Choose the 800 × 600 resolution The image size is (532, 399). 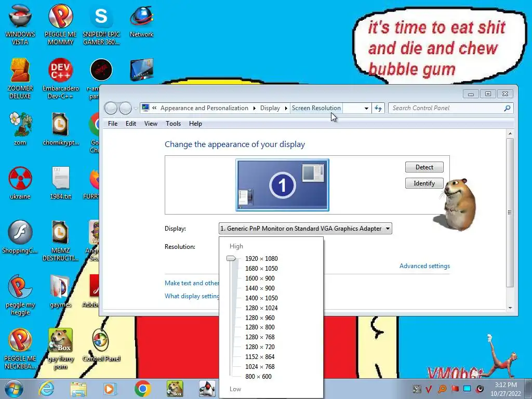tap(258, 376)
